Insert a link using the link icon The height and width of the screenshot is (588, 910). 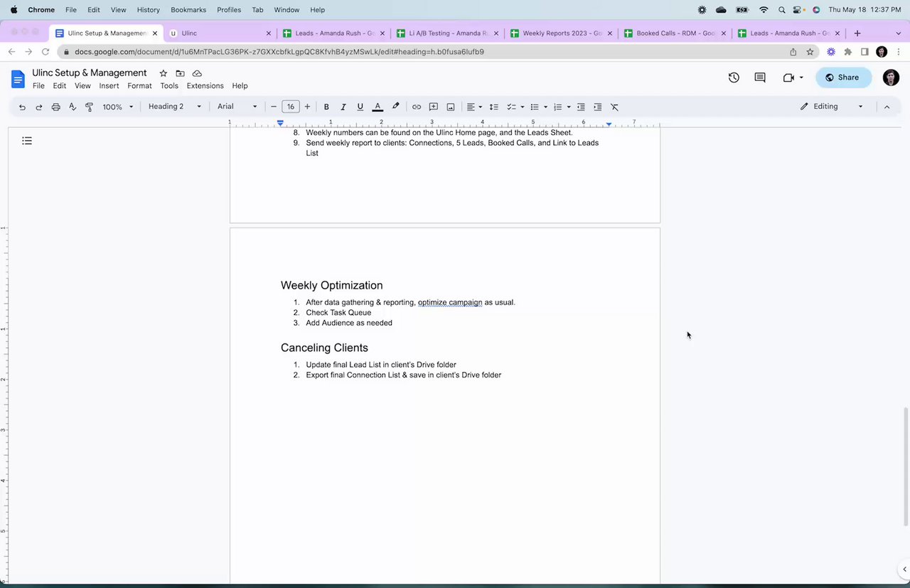click(417, 107)
